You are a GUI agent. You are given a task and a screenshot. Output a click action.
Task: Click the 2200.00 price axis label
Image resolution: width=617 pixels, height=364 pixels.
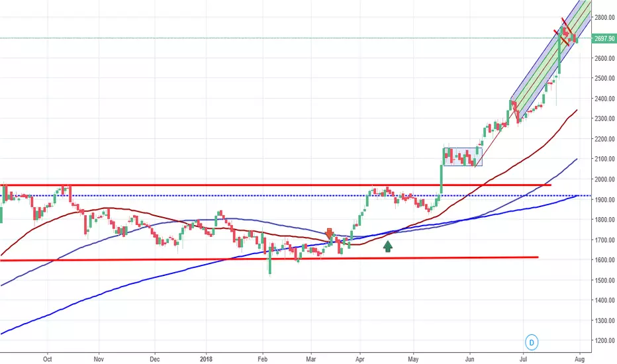tap(604, 139)
